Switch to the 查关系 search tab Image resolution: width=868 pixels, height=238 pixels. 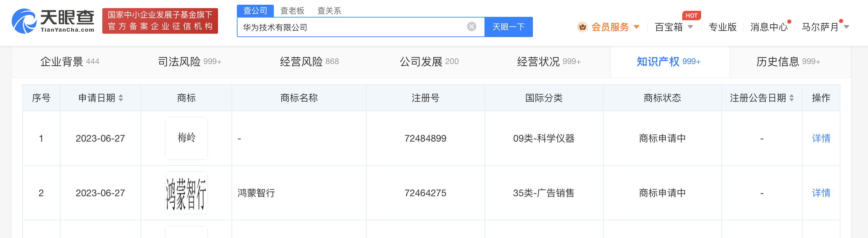329,11
